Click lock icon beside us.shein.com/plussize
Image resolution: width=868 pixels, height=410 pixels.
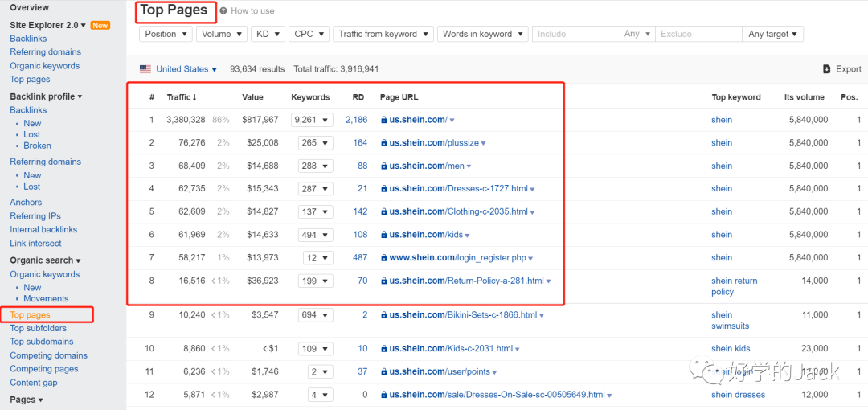point(383,143)
